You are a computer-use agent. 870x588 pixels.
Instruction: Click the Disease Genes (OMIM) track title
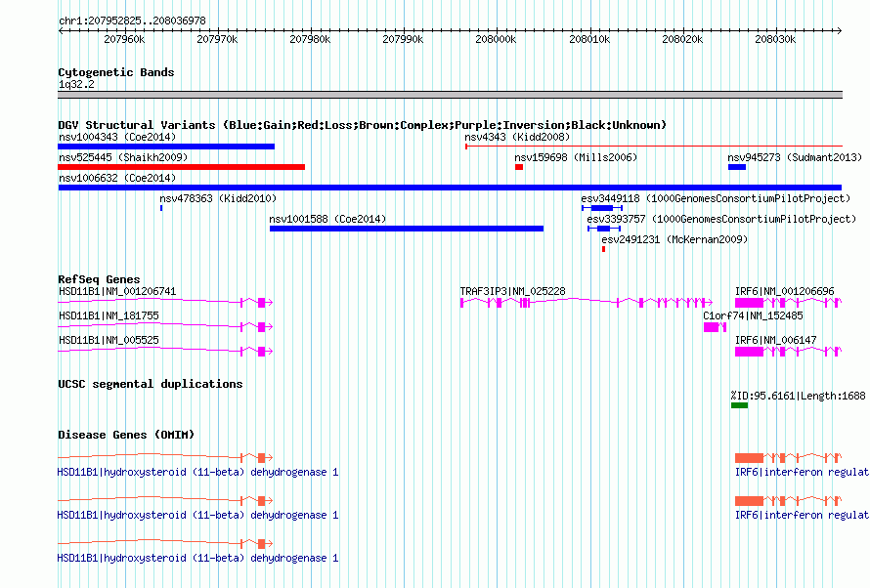pyautogui.click(x=126, y=435)
